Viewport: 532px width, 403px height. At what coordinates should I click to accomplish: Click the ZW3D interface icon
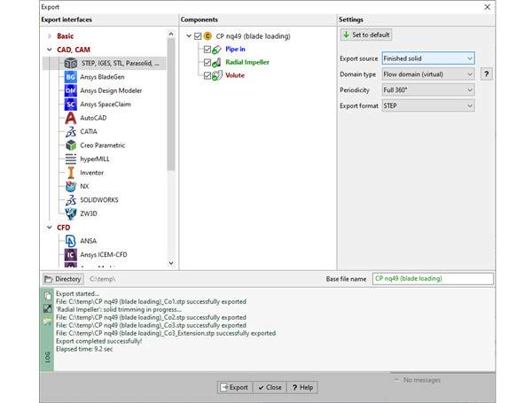[71, 213]
